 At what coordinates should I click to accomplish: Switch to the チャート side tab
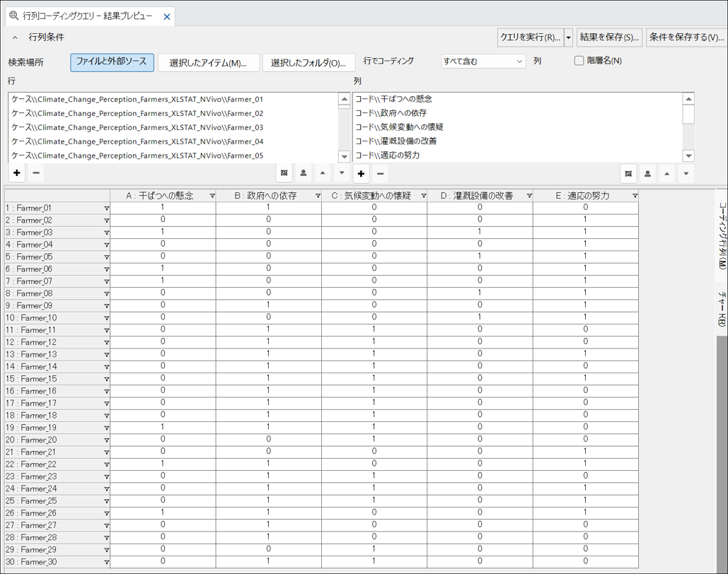722,308
